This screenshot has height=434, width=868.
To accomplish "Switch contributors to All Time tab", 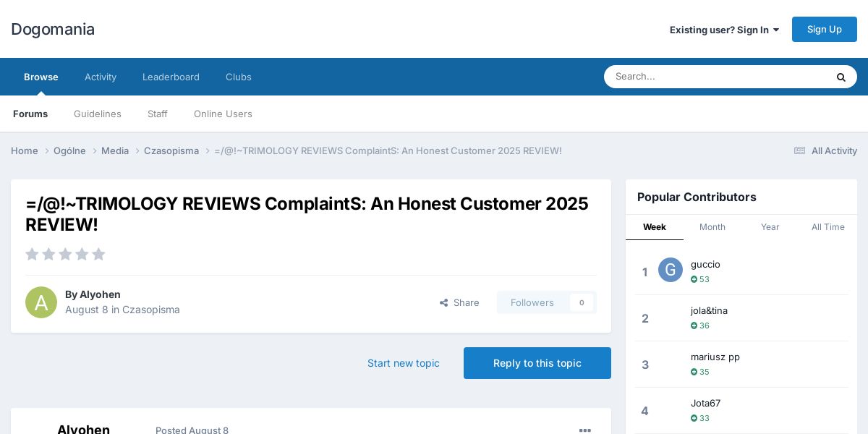I will [828, 227].
